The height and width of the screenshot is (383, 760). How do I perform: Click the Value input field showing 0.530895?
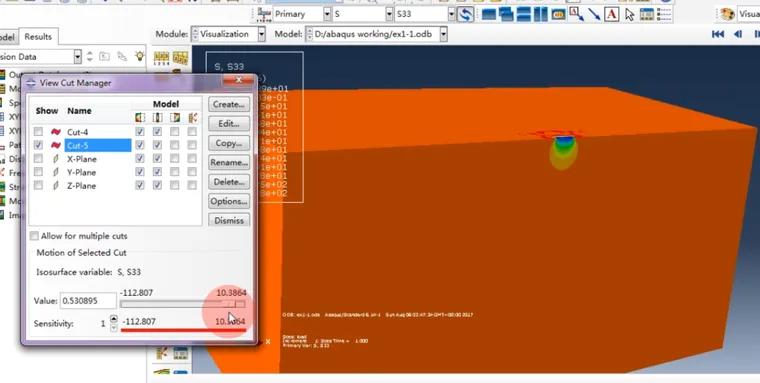click(x=88, y=301)
